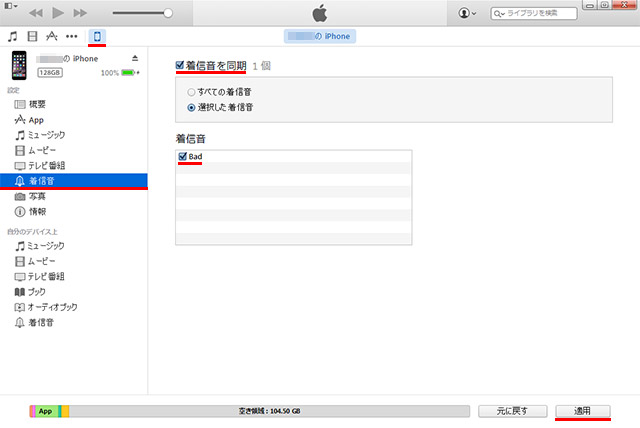This screenshot has width=640, height=428.
Task: Open the iTunes menu dropdown at top-left
Action: tap(9, 5)
